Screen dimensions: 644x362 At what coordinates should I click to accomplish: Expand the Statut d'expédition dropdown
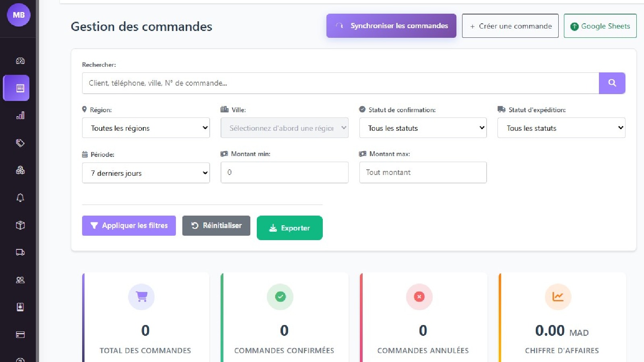coord(561,128)
